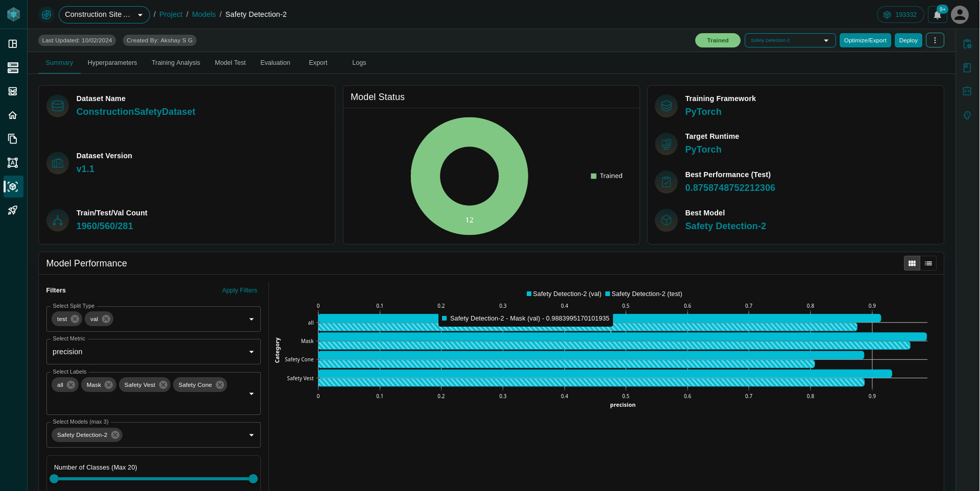Image resolution: width=980 pixels, height=491 pixels.
Task: Open the three-dot more options menu
Action: (935, 40)
